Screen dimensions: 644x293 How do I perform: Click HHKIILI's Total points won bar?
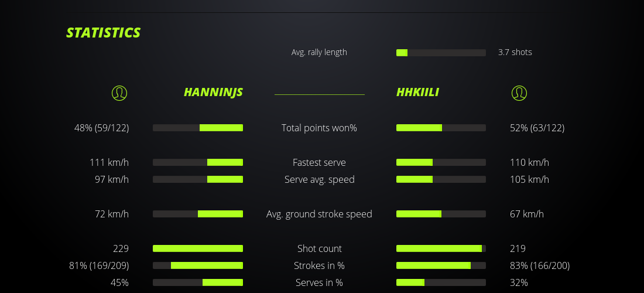[x=441, y=128]
